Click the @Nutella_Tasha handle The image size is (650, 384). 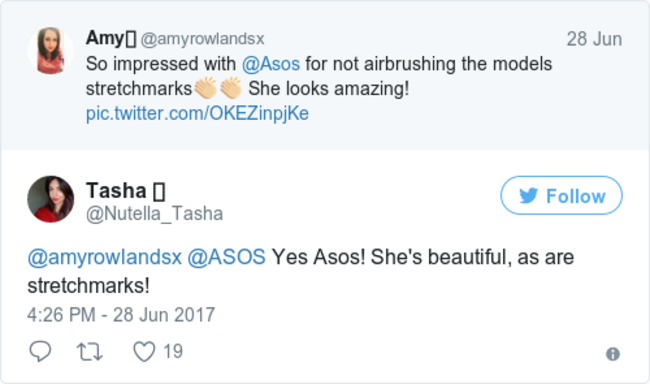tap(154, 214)
